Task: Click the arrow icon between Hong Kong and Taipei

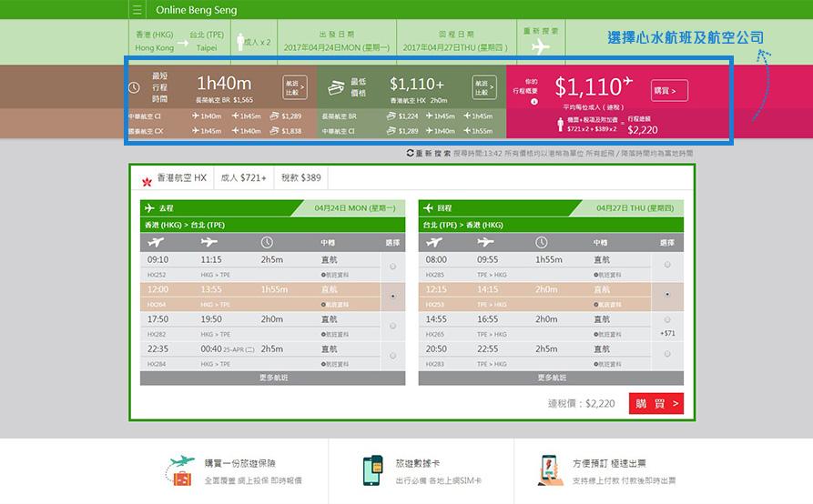Action: click(x=183, y=43)
